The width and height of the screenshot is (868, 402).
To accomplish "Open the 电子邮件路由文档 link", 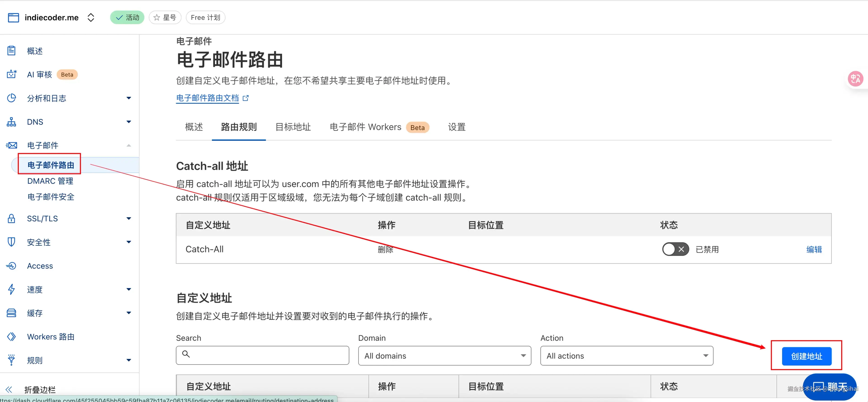I will point(208,98).
